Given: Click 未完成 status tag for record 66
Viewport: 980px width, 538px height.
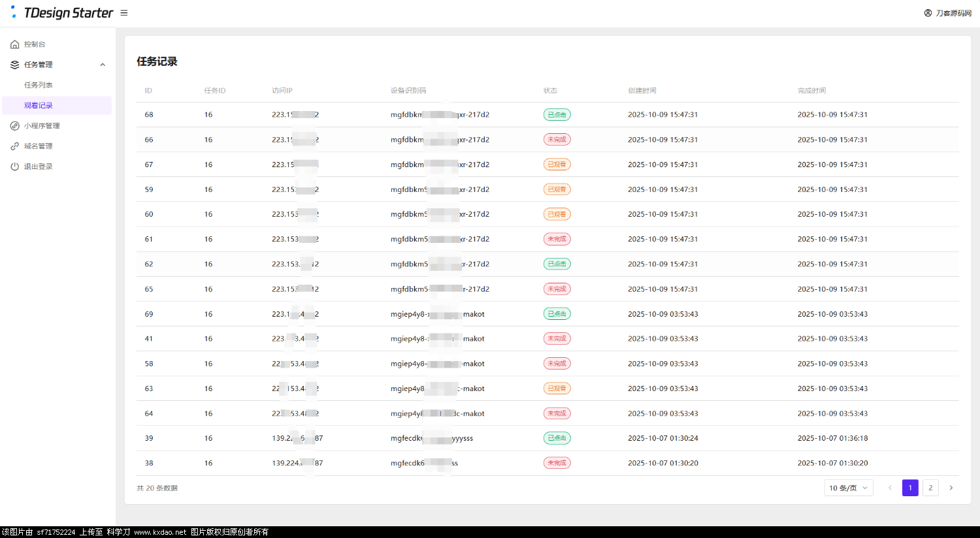Looking at the screenshot, I should click(x=557, y=140).
